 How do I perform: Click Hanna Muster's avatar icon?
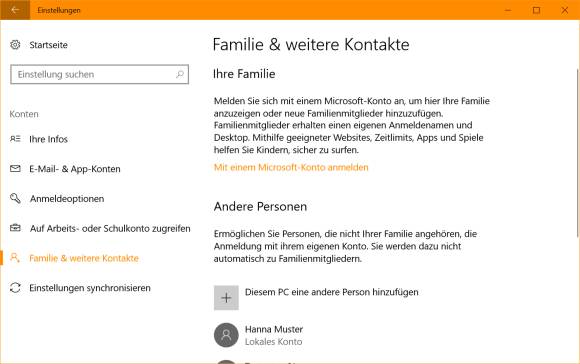pyautogui.click(x=226, y=335)
